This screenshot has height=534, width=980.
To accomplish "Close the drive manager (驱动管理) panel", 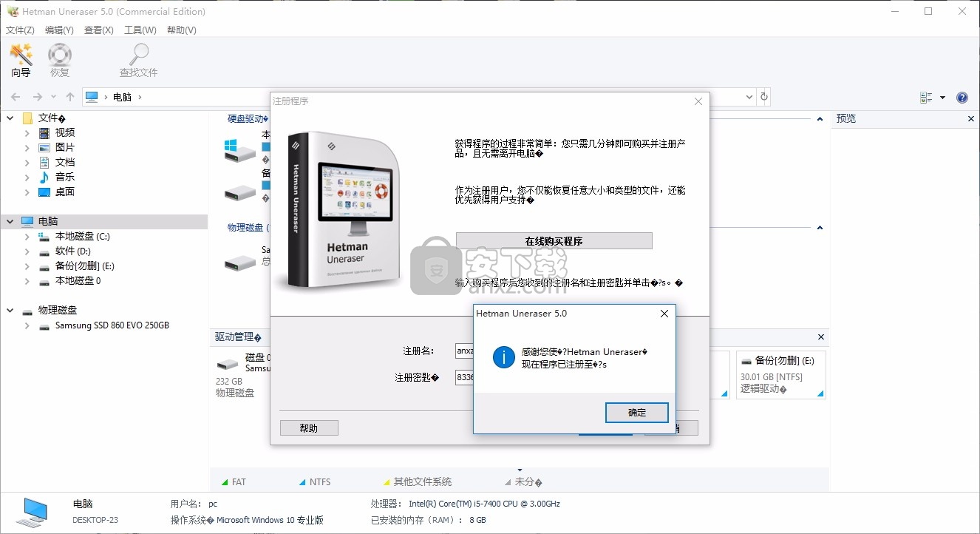I will pyautogui.click(x=821, y=337).
